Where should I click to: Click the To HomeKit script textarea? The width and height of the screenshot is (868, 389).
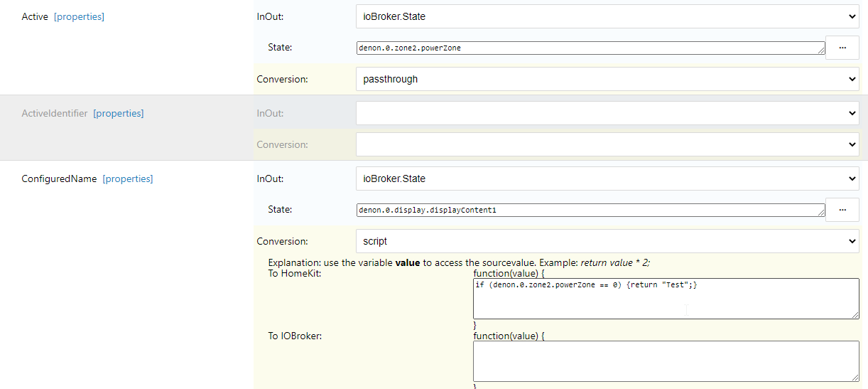coord(666,299)
